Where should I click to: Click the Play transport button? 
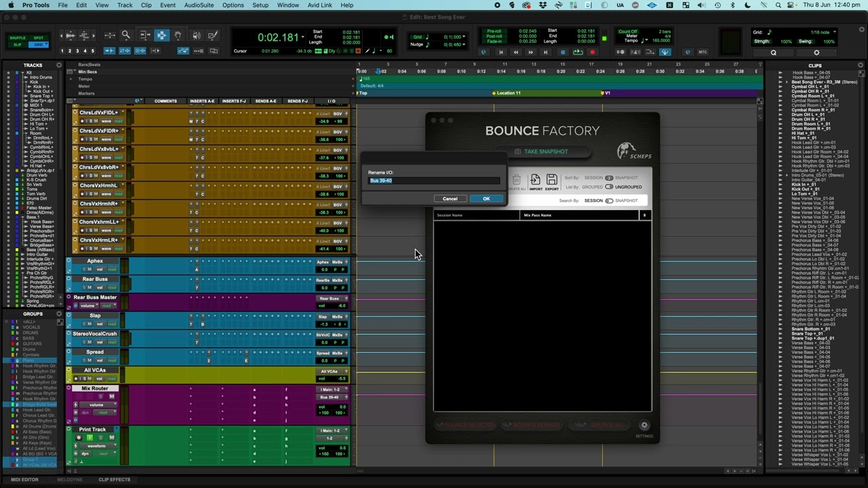(x=578, y=52)
